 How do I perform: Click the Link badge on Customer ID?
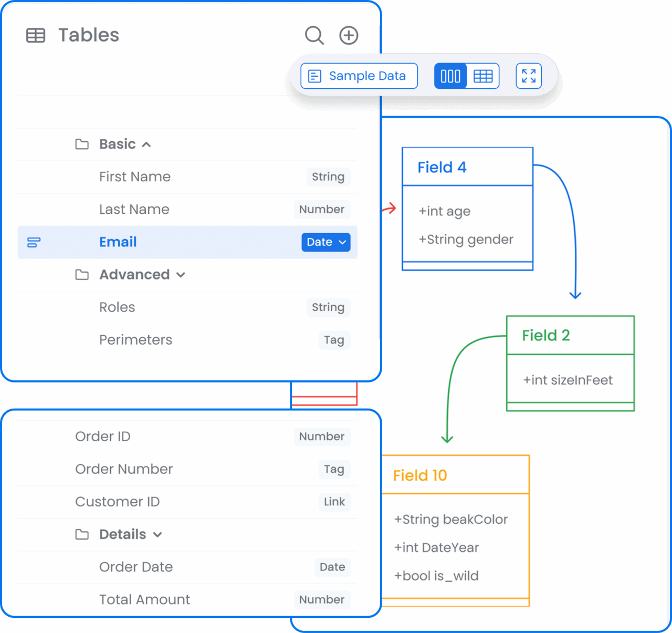334,502
